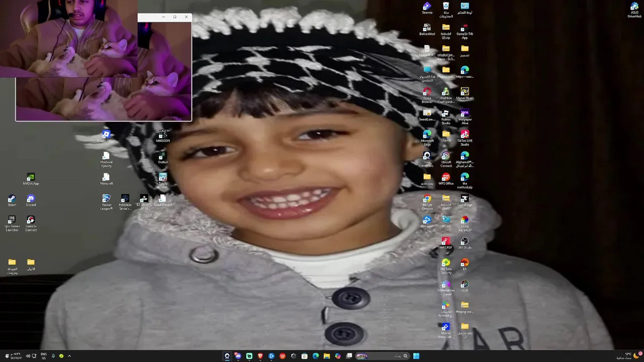Launch the Minecraft desktop shortcut

pyautogui.click(x=106, y=179)
